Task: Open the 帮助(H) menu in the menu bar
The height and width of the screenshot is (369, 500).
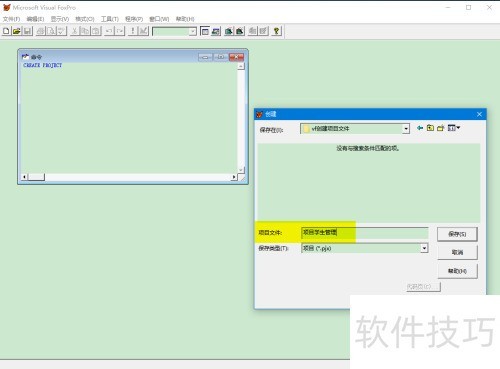Action: pyautogui.click(x=185, y=19)
